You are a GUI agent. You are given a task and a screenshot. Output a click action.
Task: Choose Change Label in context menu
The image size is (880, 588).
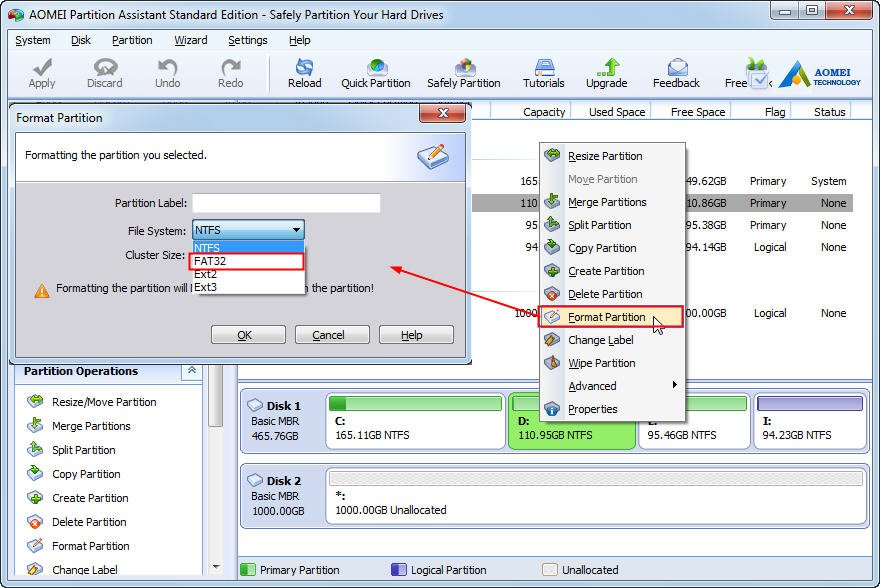pyautogui.click(x=612, y=340)
